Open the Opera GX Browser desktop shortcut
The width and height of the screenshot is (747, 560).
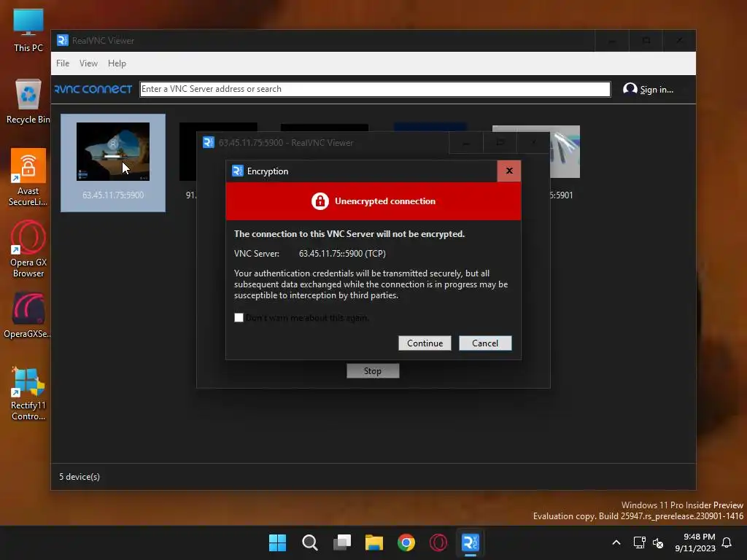[28, 249]
